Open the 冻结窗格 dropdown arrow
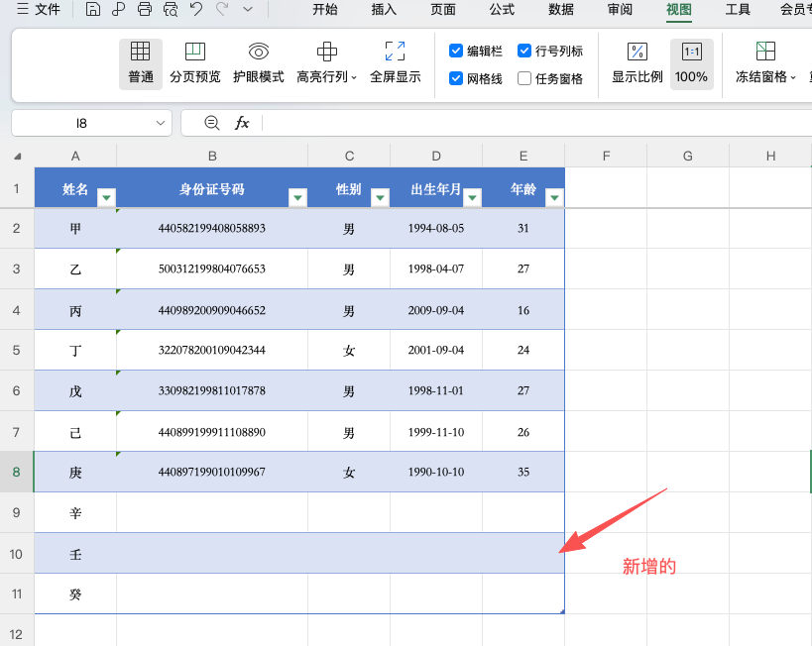The height and width of the screenshot is (646, 812). [793, 77]
